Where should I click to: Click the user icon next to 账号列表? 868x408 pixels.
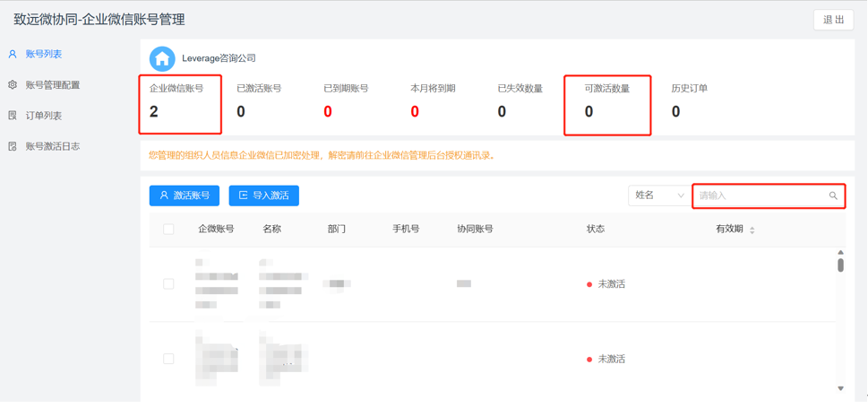click(13, 55)
